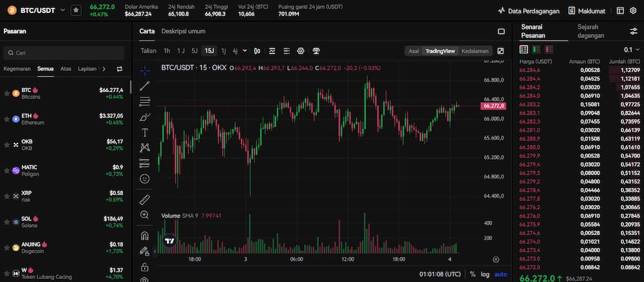Screen dimensions: 644x282
Task: Switch to Sejarah dagangan tab
Action: [x=591, y=31]
